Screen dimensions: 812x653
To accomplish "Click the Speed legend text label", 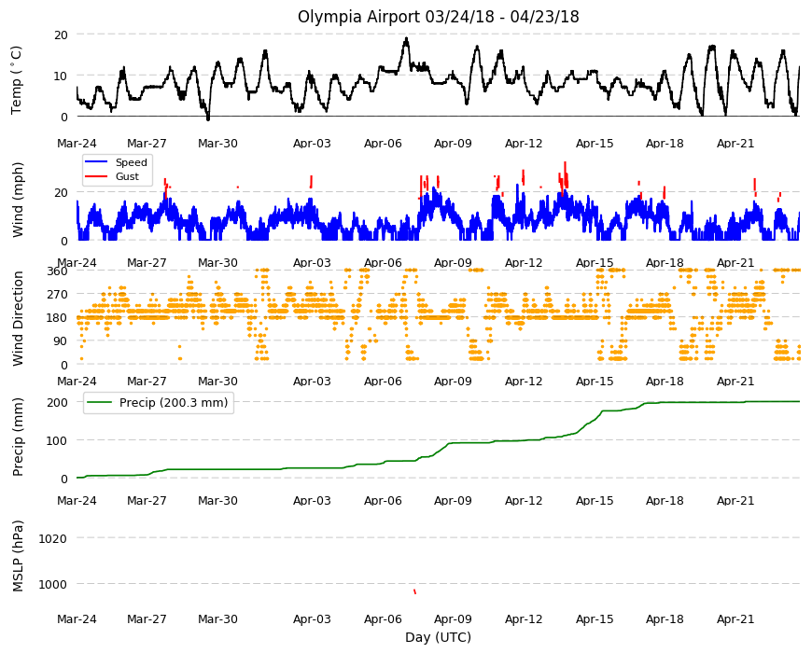I will pyautogui.click(x=132, y=162).
